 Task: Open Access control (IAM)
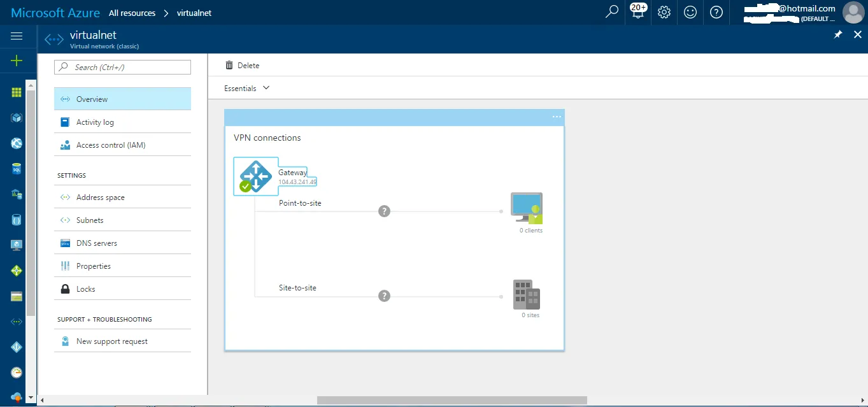pos(122,145)
